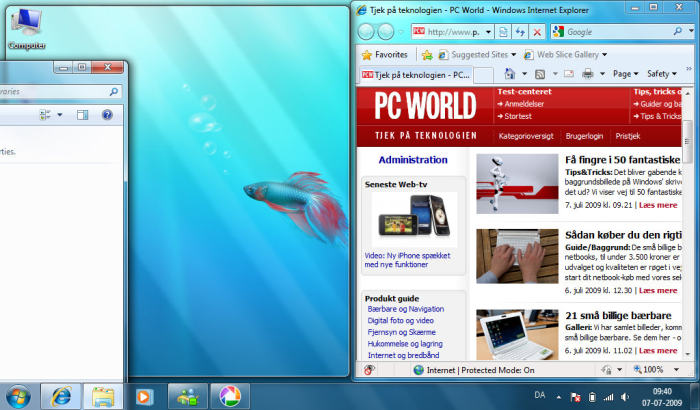
Task: Click the Administration link
Action: coord(413,160)
